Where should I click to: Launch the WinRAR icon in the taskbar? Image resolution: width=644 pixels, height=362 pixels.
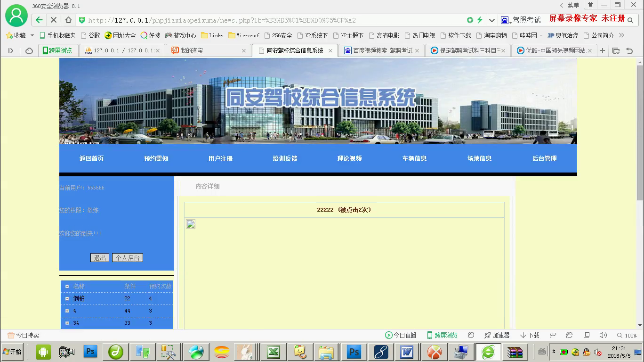pos(515,352)
